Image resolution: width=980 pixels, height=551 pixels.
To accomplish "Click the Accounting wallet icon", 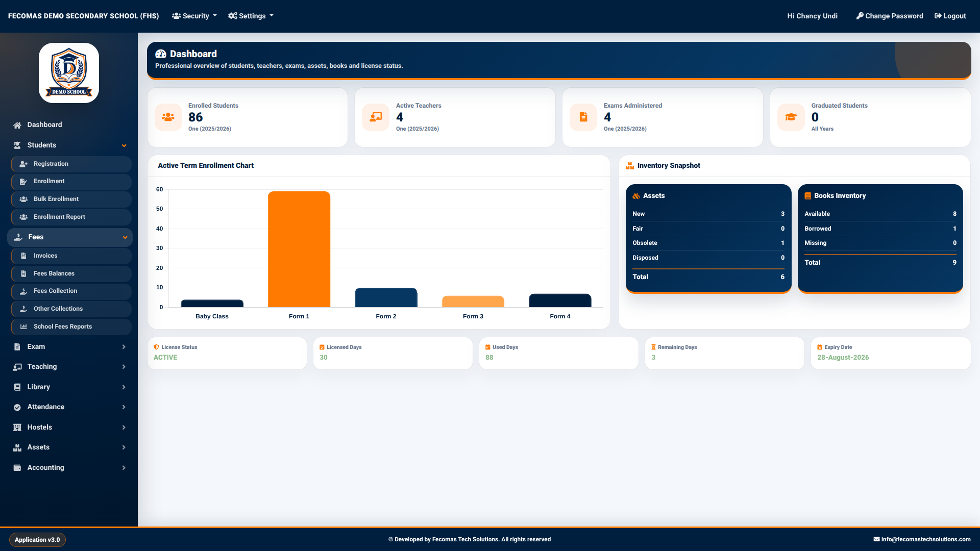I will (x=17, y=468).
